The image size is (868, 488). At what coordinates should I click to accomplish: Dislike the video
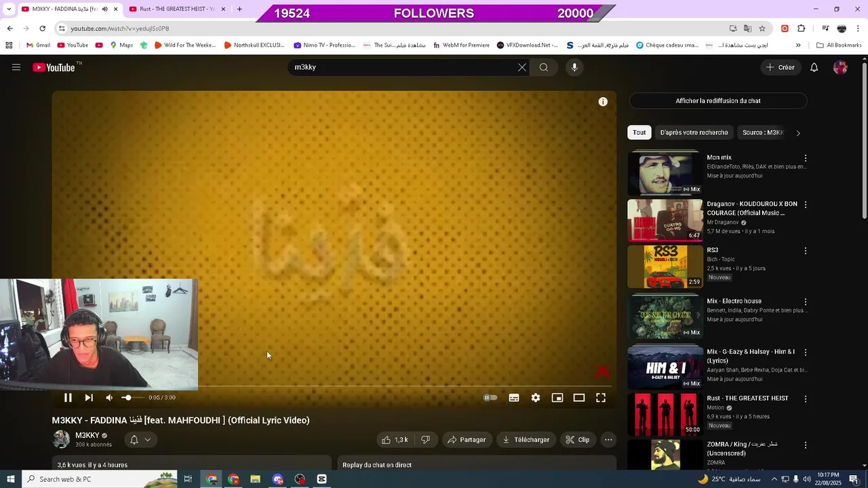425,440
